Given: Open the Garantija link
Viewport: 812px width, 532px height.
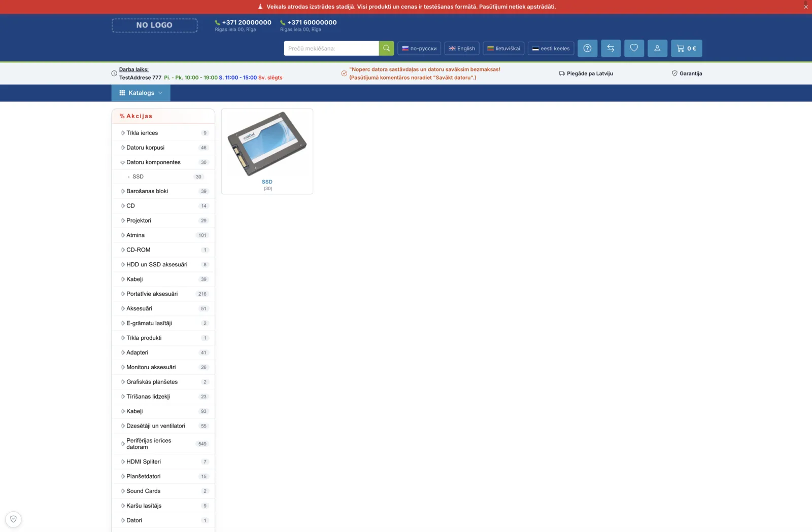Looking at the screenshot, I should 687,74.
